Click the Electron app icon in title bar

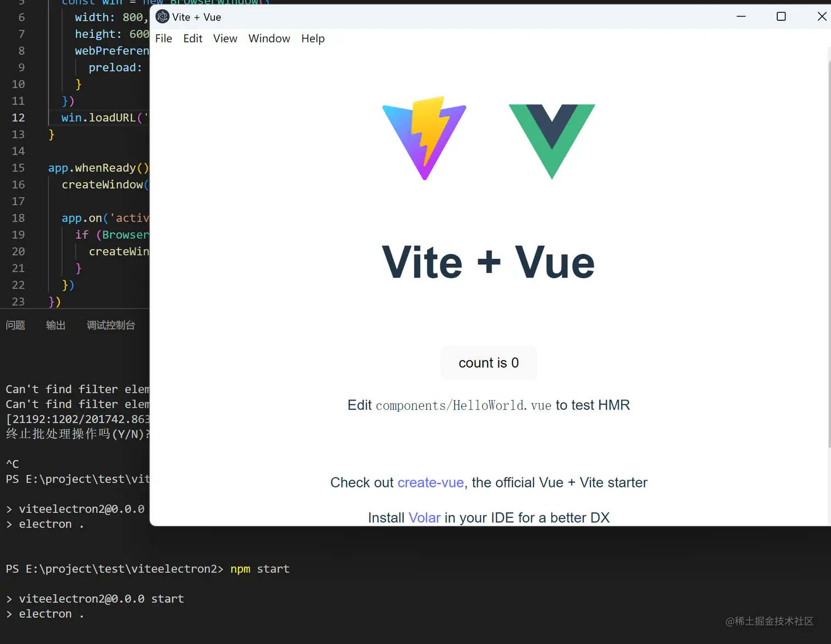coord(162,17)
